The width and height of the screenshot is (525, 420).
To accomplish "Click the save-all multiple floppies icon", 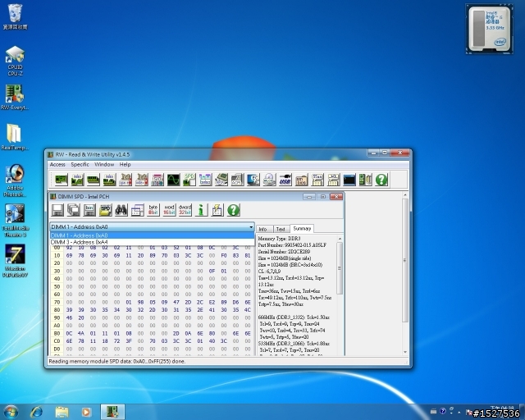I will click(73, 210).
